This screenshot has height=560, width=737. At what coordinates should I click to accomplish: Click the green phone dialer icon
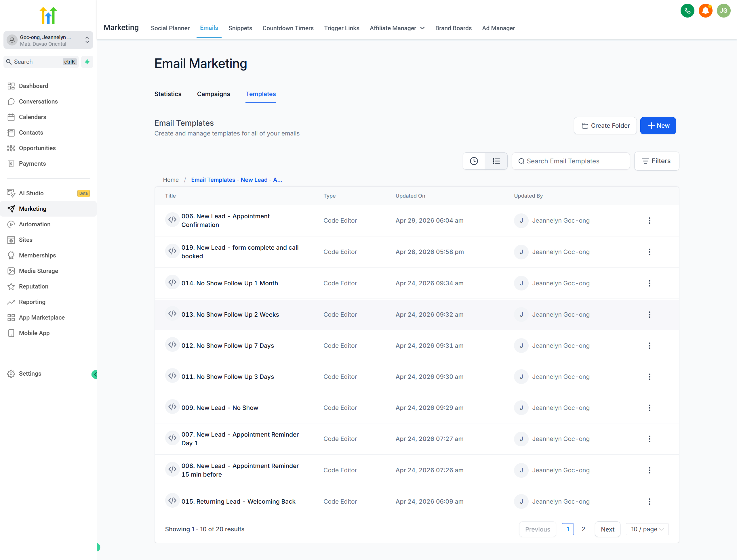click(687, 11)
